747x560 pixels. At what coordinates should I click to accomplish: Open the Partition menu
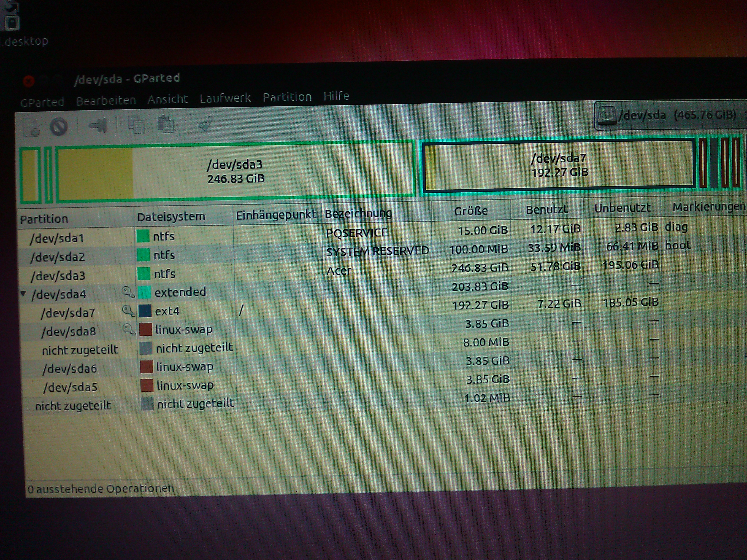click(x=287, y=97)
